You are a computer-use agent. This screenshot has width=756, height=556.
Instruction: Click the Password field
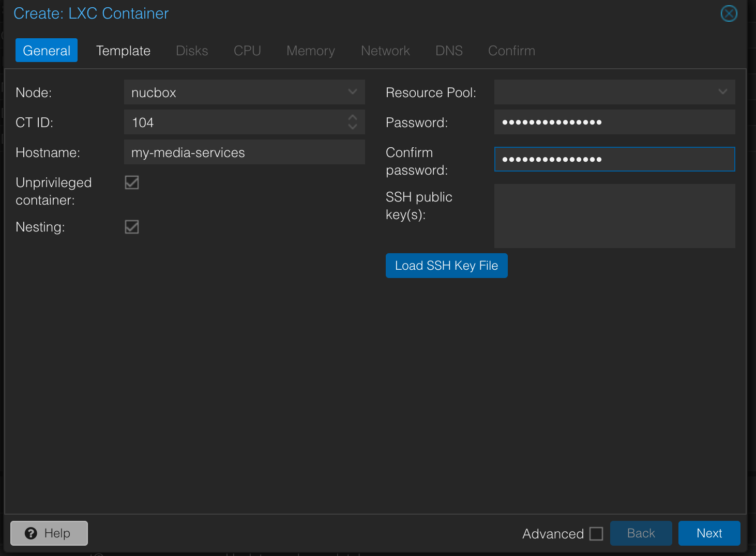(x=615, y=122)
